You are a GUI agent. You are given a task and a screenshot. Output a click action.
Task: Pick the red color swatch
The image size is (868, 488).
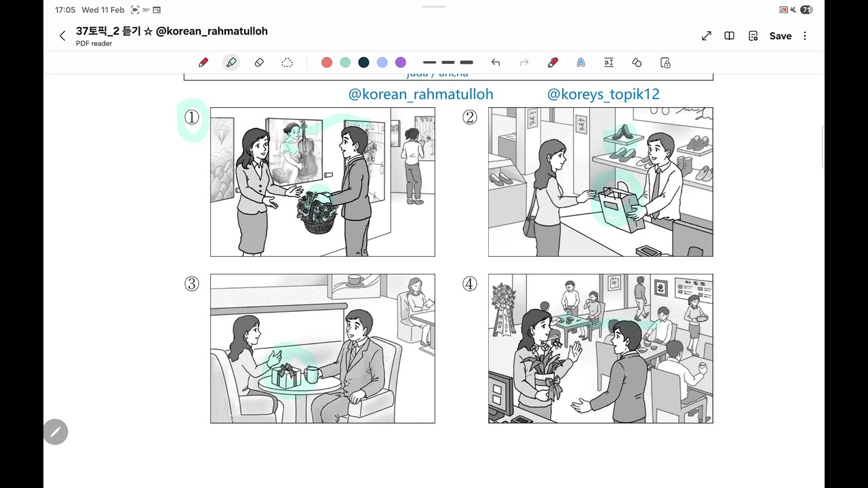[327, 62]
